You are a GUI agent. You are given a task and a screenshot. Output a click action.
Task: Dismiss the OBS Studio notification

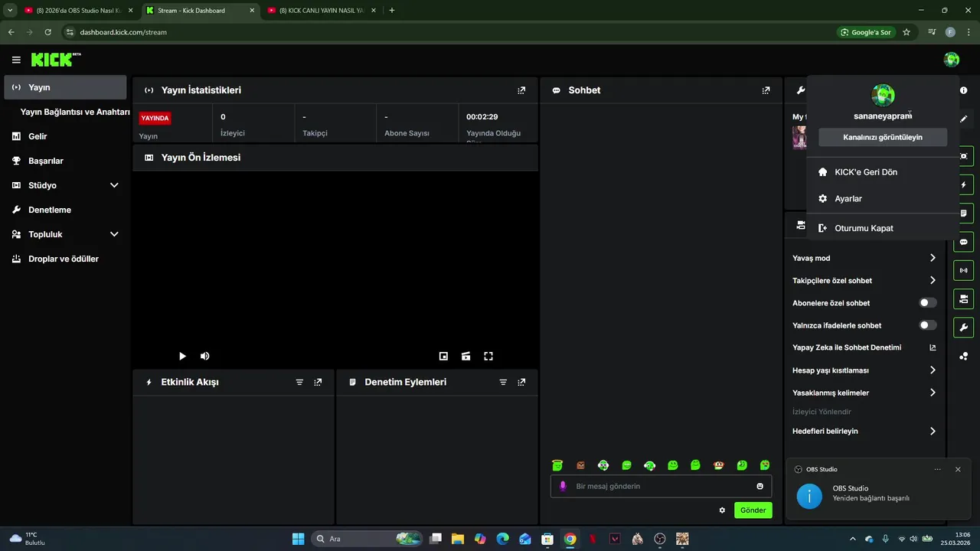pos(958,469)
